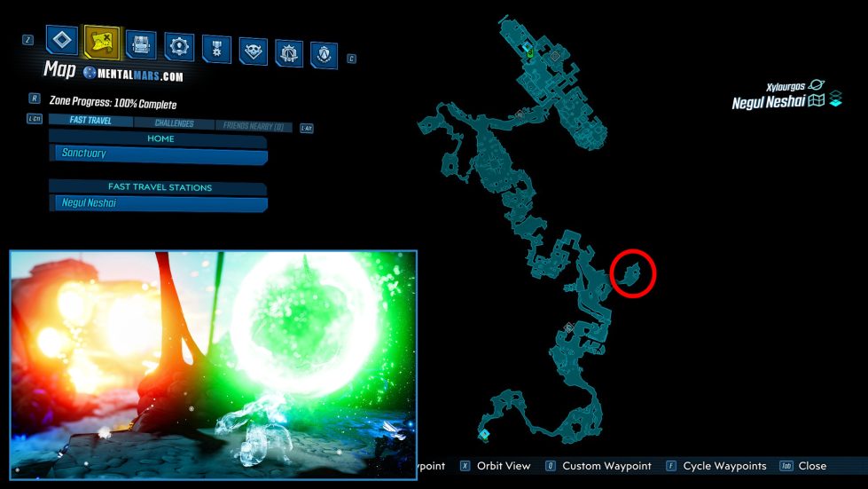868x489 pixels.
Task: Click the stacked layers icon beside Negul Neshai
Action: pyautogui.click(x=835, y=99)
